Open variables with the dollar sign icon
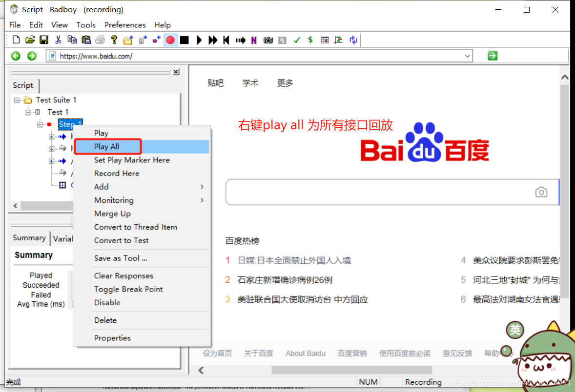Screen dimensions: 575x392 click(x=310, y=40)
